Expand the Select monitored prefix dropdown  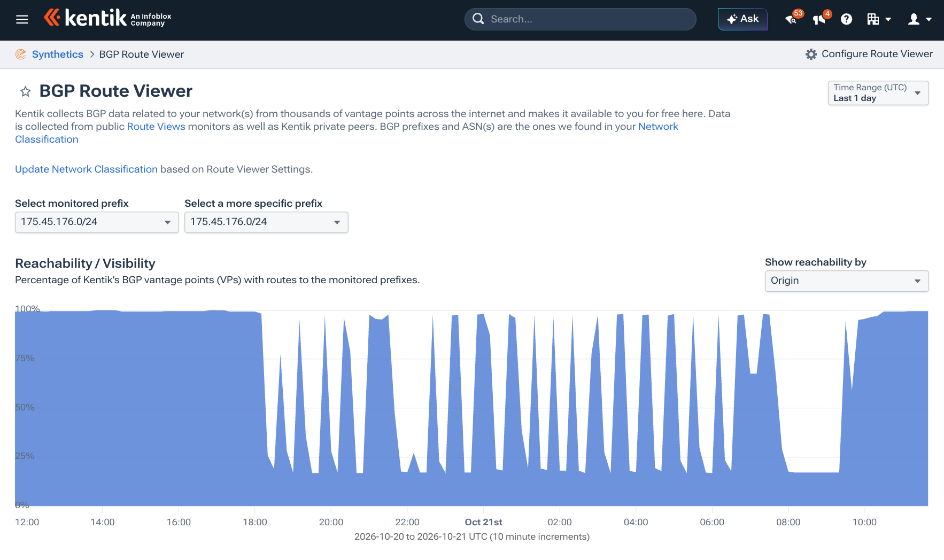pos(97,222)
